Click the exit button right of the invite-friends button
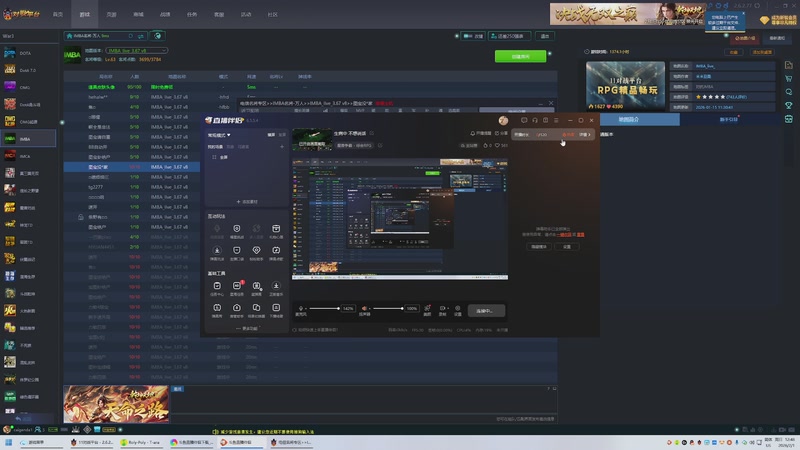The image size is (800, 450). click(x=545, y=36)
